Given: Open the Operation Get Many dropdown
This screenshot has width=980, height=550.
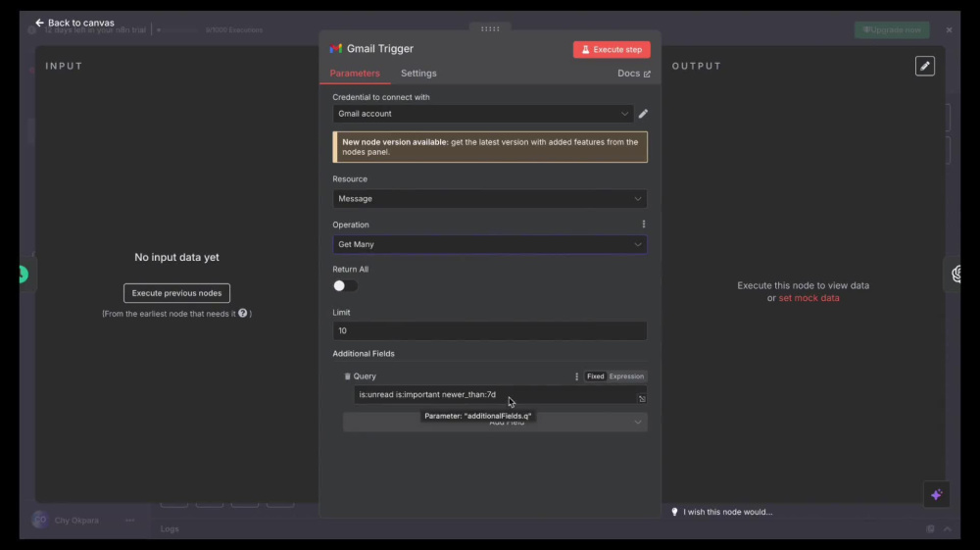Looking at the screenshot, I should [x=489, y=244].
